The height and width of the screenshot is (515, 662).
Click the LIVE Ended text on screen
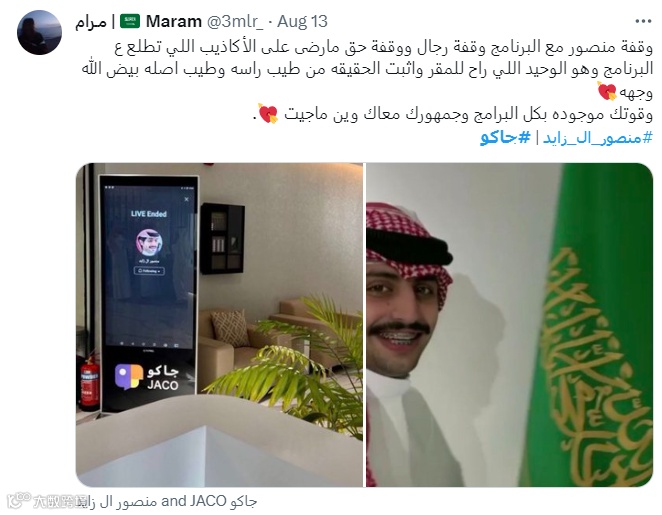pyautogui.click(x=149, y=214)
